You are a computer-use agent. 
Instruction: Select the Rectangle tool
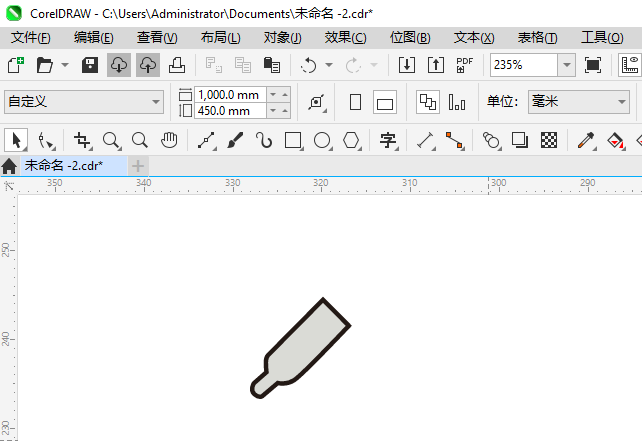[293, 140]
